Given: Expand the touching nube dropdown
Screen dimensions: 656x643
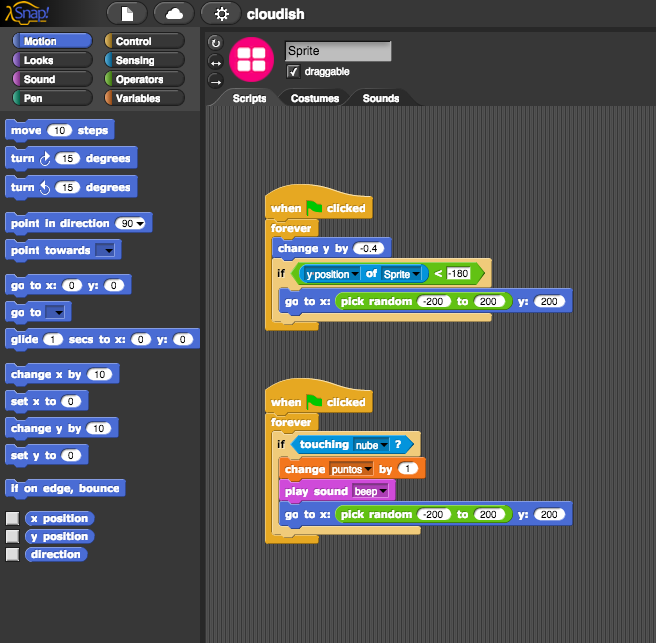Looking at the screenshot, I should click(383, 445).
